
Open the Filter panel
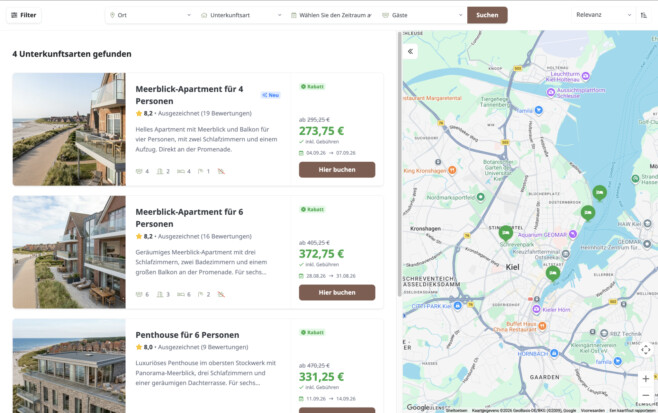(x=24, y=15)
